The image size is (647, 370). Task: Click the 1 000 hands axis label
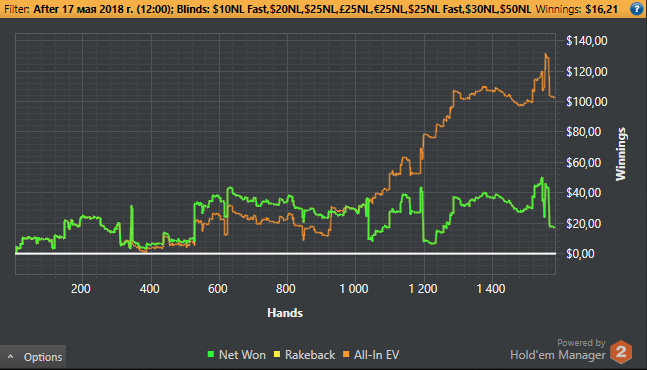tap(354, 289)
